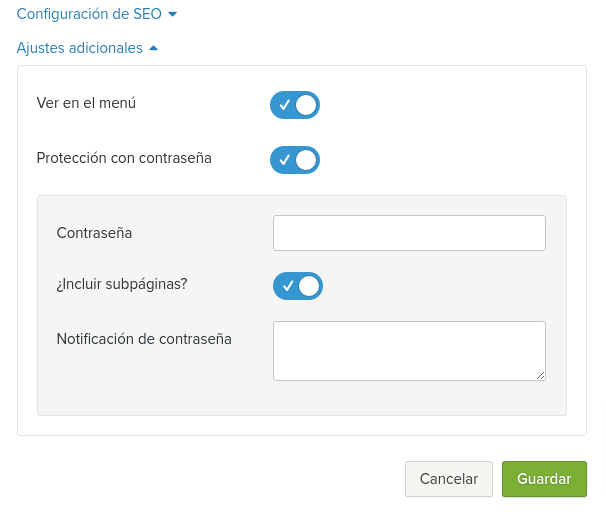
Task: Focus the Contraseña input field
Action: 409,233
